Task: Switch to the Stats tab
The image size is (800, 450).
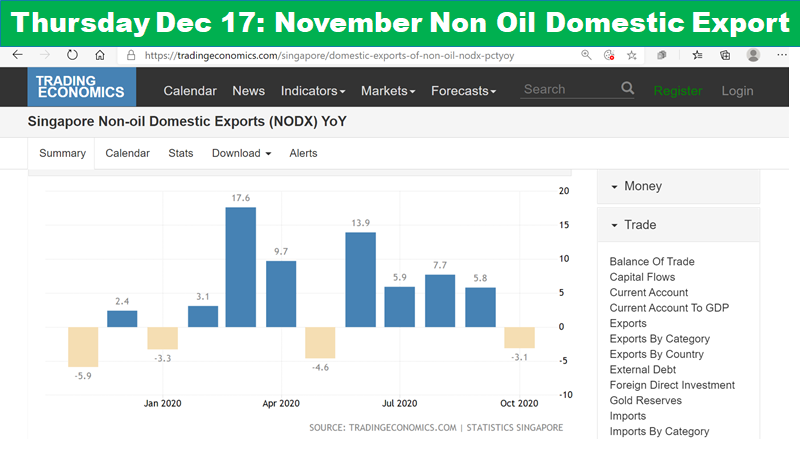Action: tap(181, 153)
